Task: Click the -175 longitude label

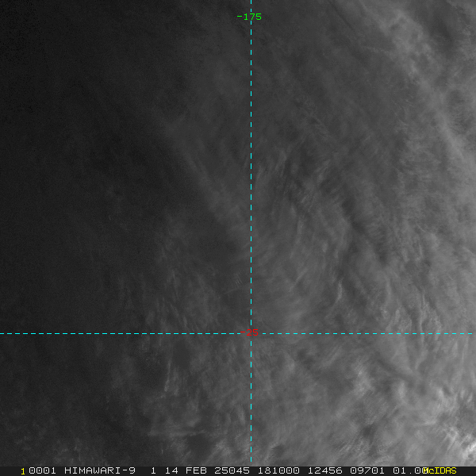Action: coord(249,17)
